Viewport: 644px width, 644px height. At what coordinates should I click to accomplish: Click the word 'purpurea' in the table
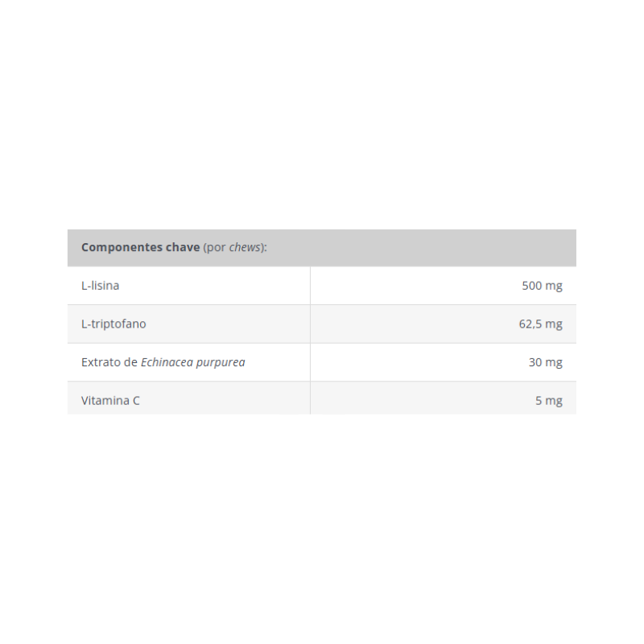coord(221,362)
